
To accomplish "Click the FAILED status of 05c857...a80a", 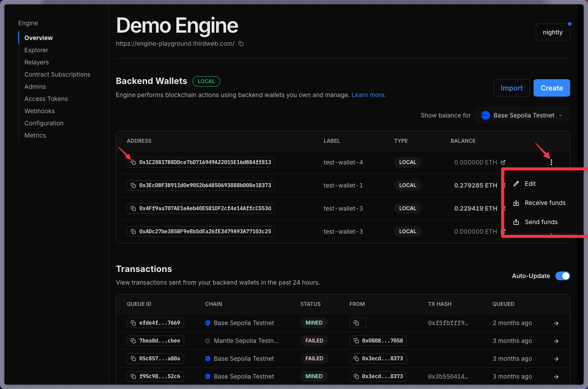I will [x=314, y=359].
